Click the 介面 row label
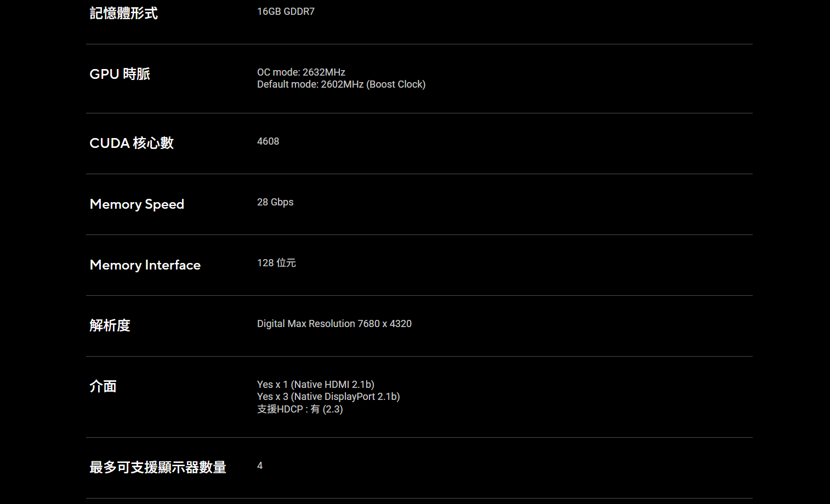 [x=103, y=386]
